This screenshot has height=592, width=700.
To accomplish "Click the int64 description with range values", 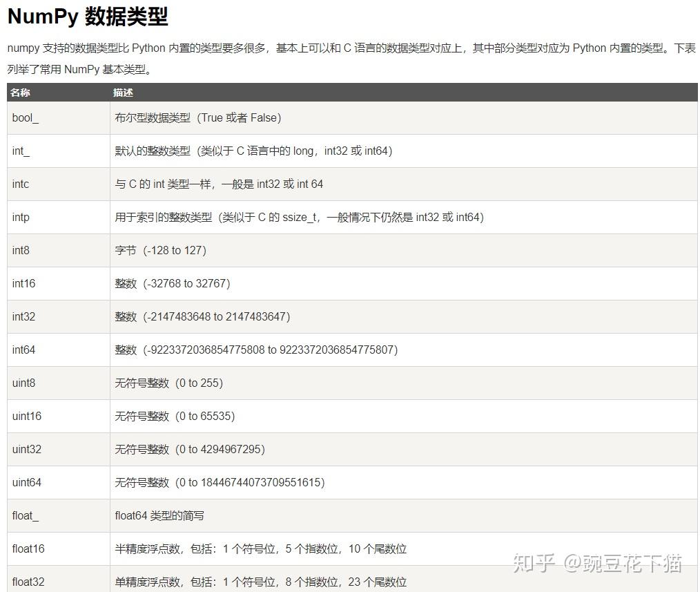I will pos(256,350).
